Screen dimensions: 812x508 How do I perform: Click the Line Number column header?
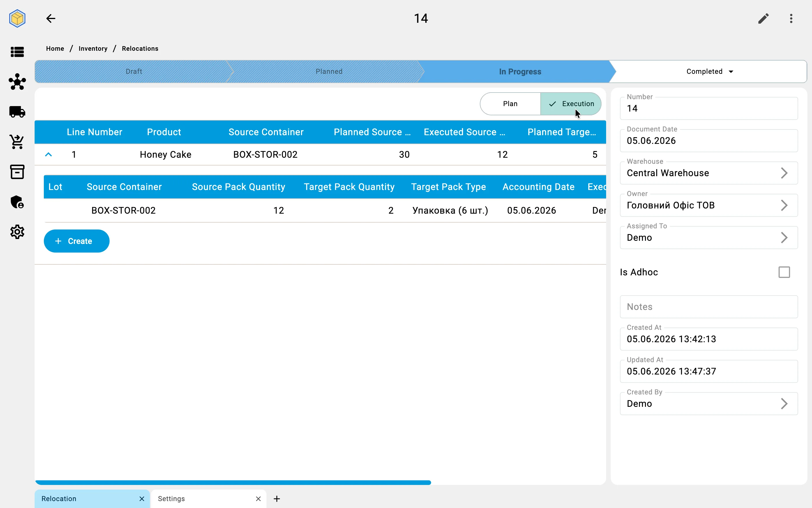coord(94,132)
